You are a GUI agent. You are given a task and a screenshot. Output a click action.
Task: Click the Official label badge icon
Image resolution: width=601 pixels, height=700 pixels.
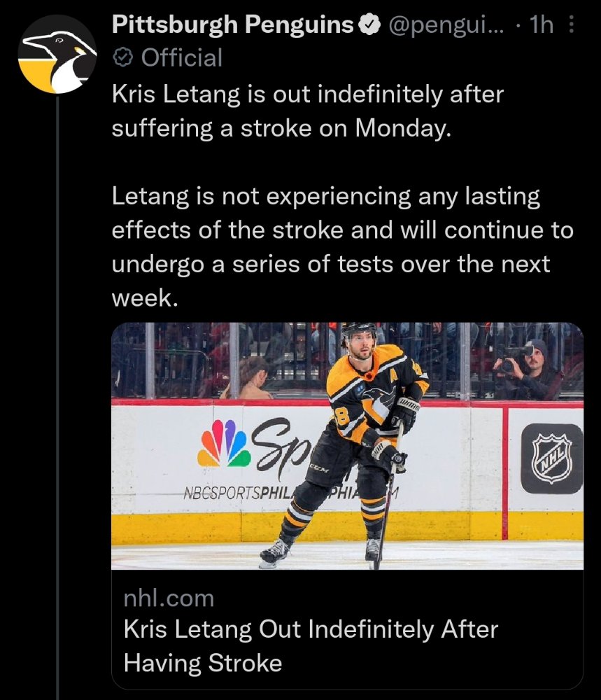click(122, 57)
